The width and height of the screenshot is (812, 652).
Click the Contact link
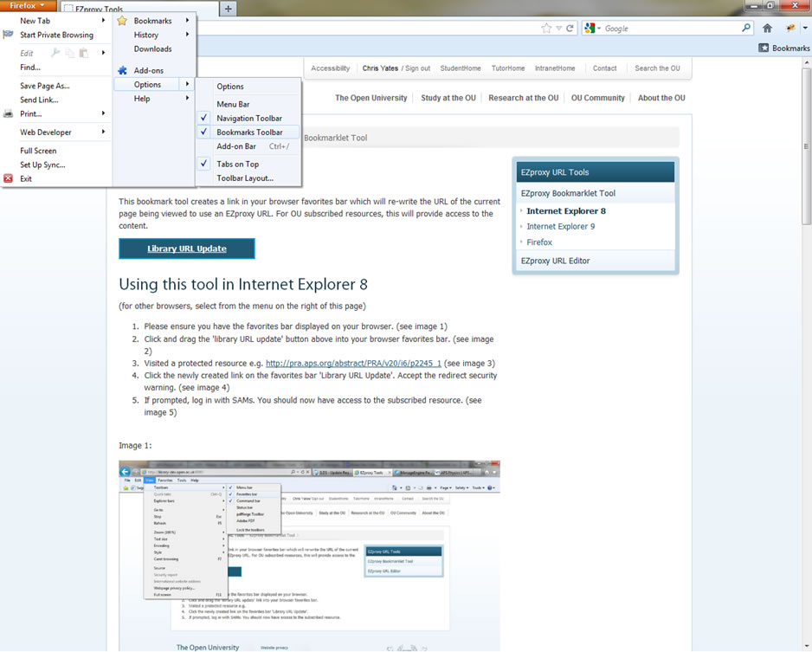coord(604,68)
